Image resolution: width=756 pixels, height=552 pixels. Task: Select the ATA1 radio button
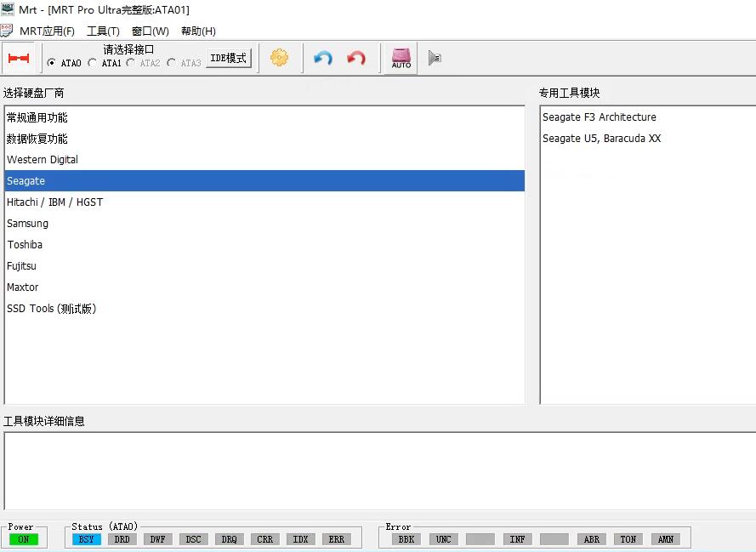[x=92, y=63]
